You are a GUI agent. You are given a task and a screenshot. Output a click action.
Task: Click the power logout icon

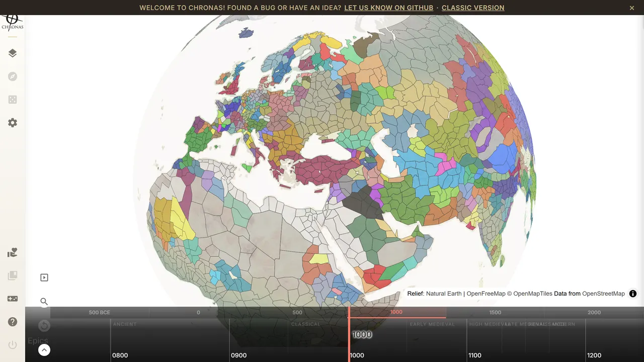coord(13,345)
